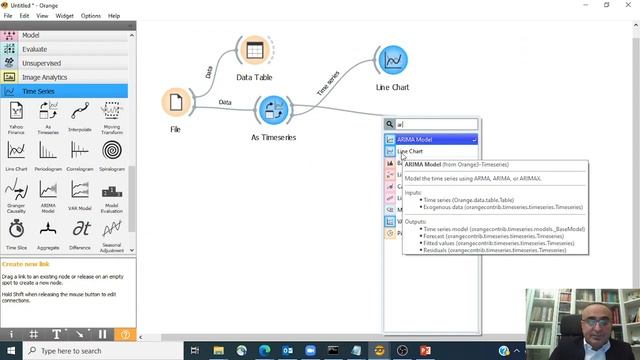Screen dimensions: 640x360
Task: Click the Windows taskbar search box
Action: click(103, 351)
